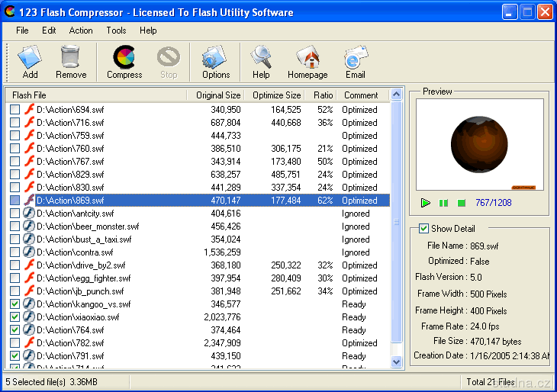Sort list by Original Size column header
Image resolution: width=557 pixels, height=392 pixels.
click(x=217, y=95)
